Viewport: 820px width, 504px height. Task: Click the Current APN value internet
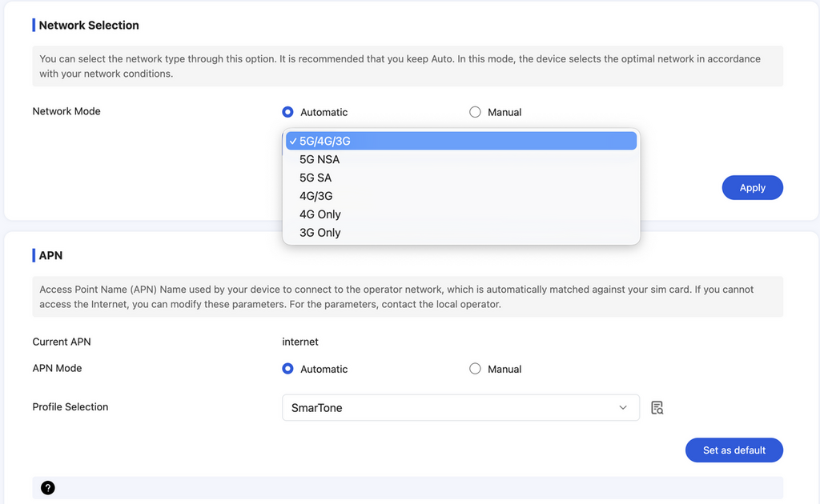tap(300, 342)
